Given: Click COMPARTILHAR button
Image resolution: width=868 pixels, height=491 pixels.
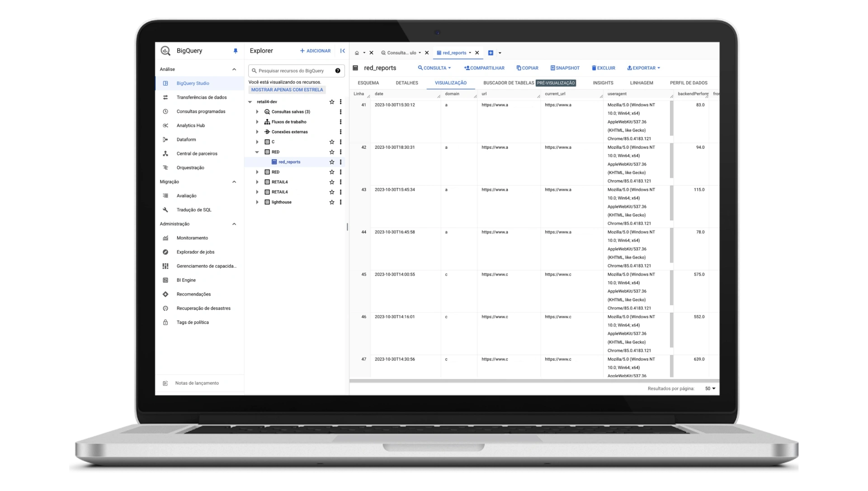Looking at the screenshot, I should 484,68.
